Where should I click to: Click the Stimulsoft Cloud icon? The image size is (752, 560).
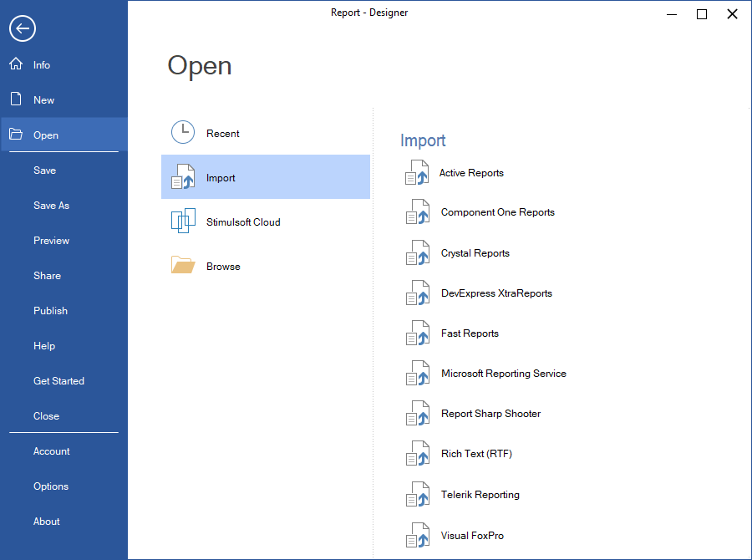pos(183,221)
